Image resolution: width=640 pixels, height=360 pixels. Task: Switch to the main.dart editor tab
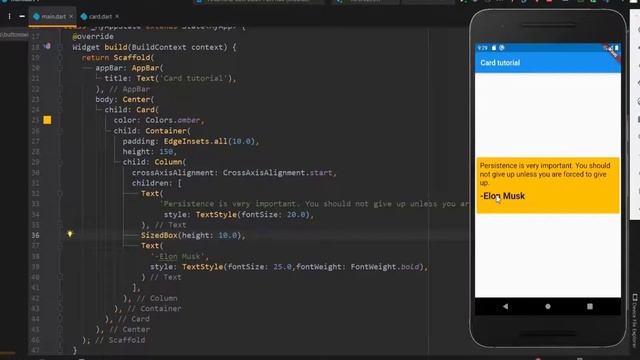tap(53, 17)
